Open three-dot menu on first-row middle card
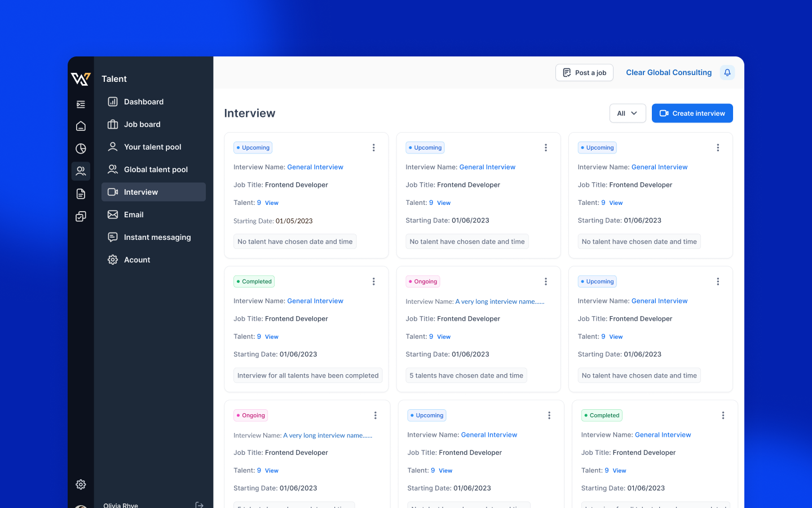This screenshot has width=812, height=508. (546, 147)
